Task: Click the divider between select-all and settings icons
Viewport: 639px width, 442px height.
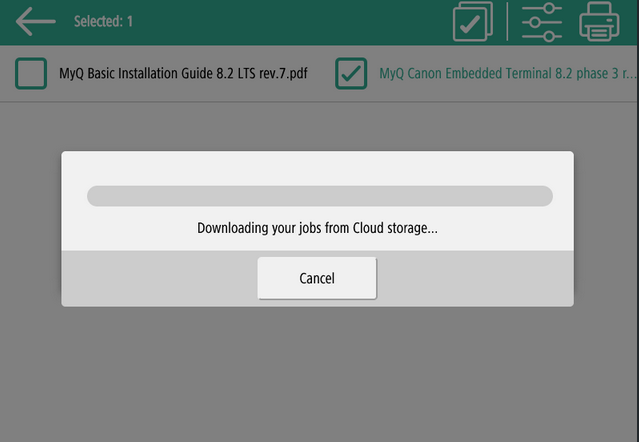Action: (507, 21)
